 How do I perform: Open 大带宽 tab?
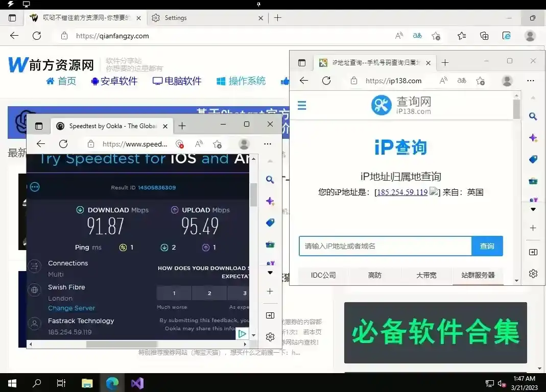point(426,275)
